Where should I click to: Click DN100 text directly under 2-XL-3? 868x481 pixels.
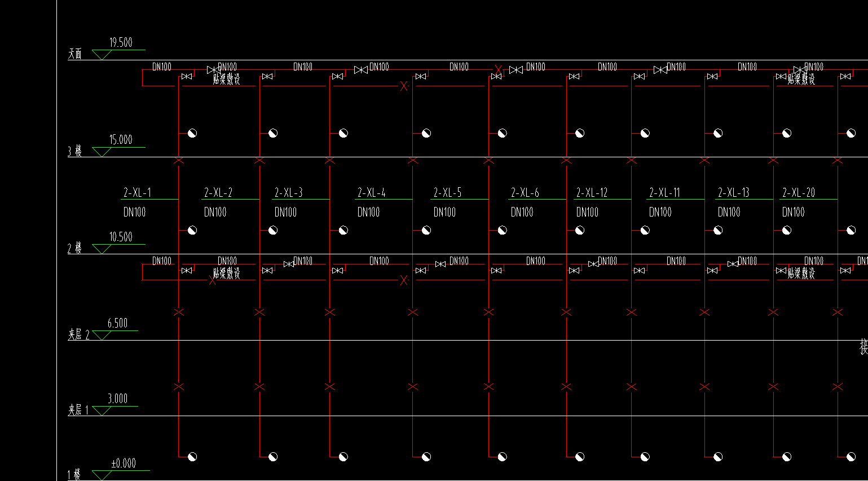pos(286,212)
